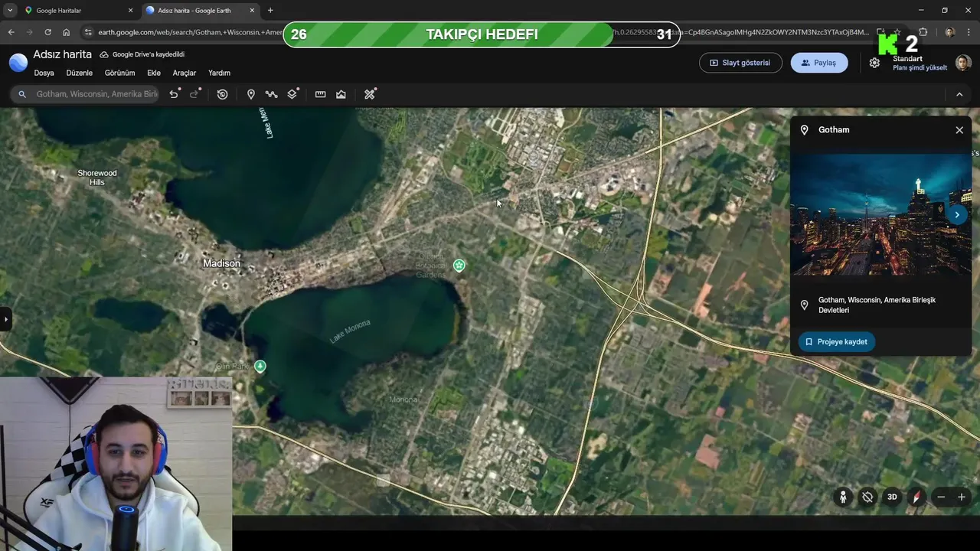Open Chrome three-dot menu
Viewport: 980px width, 551px height.
coord(969,32)
